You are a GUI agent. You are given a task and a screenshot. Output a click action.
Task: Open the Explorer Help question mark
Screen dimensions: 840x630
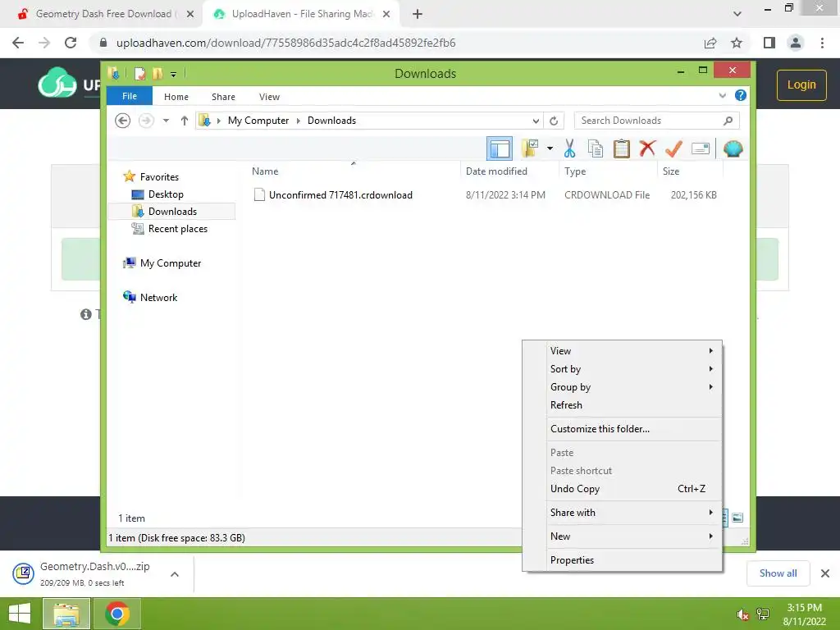pyautogui.click(x=741, y=95)
